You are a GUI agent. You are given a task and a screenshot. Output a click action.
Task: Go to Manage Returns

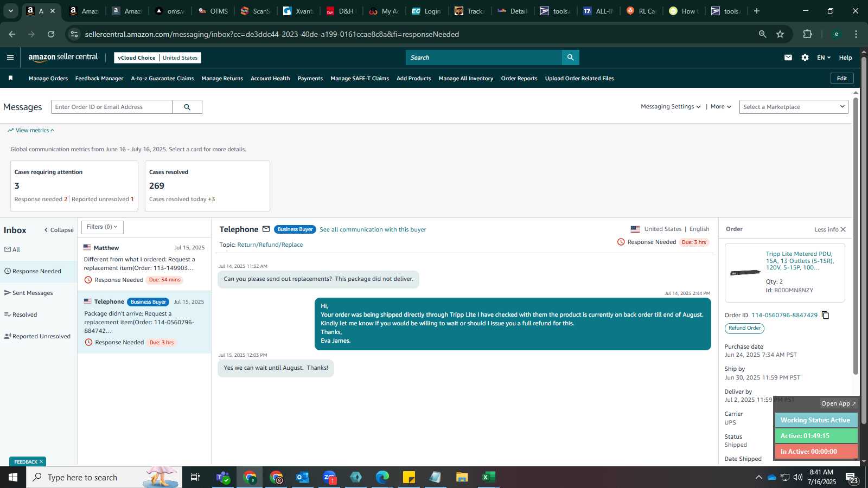[x=222, y=79]
